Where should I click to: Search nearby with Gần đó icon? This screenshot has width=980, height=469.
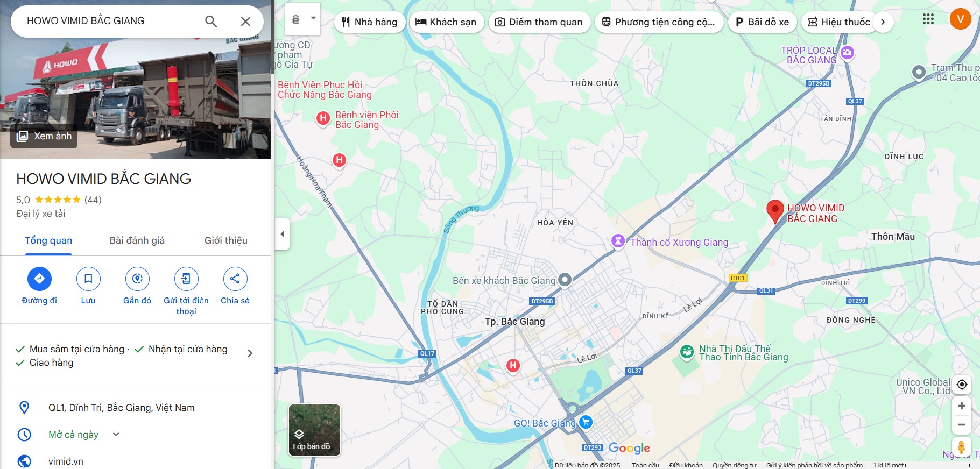click(137, 279)
